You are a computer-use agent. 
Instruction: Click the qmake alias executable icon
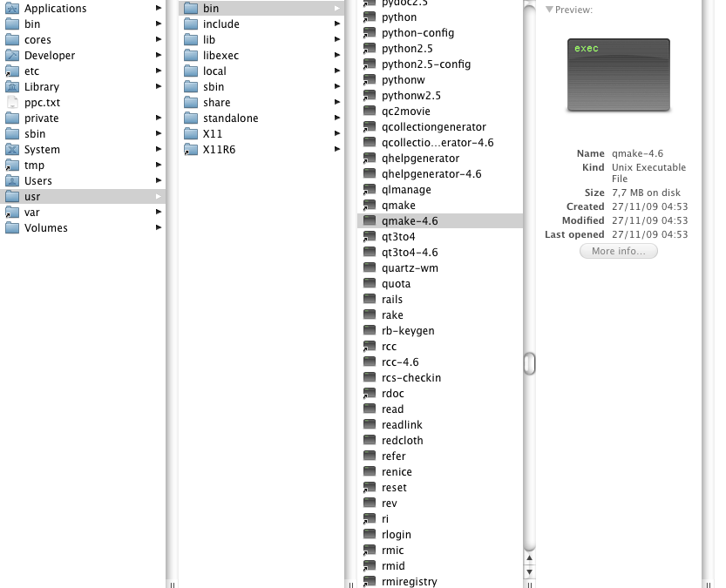(369, 206)
